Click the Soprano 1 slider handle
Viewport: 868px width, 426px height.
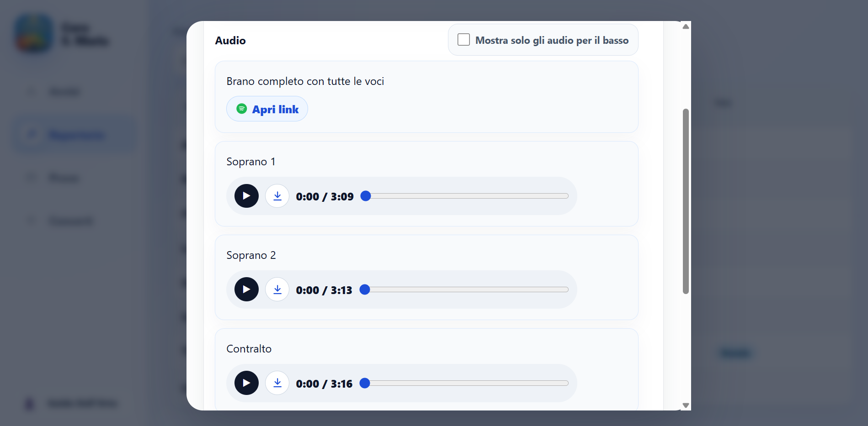[366, 196]
